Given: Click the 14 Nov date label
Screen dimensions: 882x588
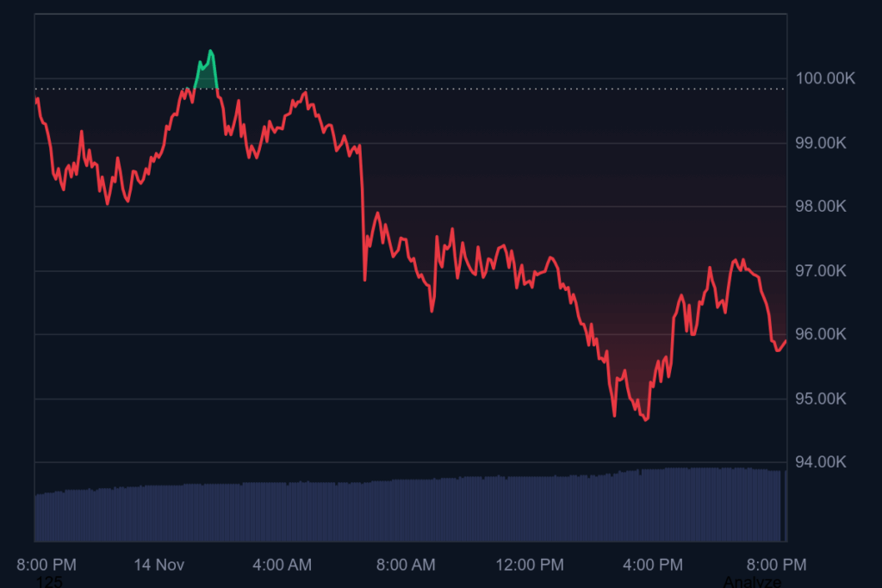Looking at the screenshot, I should pyautogui.click(x=158, y=566).
